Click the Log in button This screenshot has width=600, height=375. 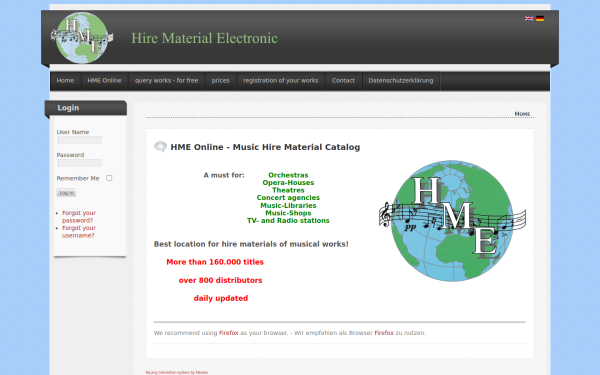coord(66,192)
